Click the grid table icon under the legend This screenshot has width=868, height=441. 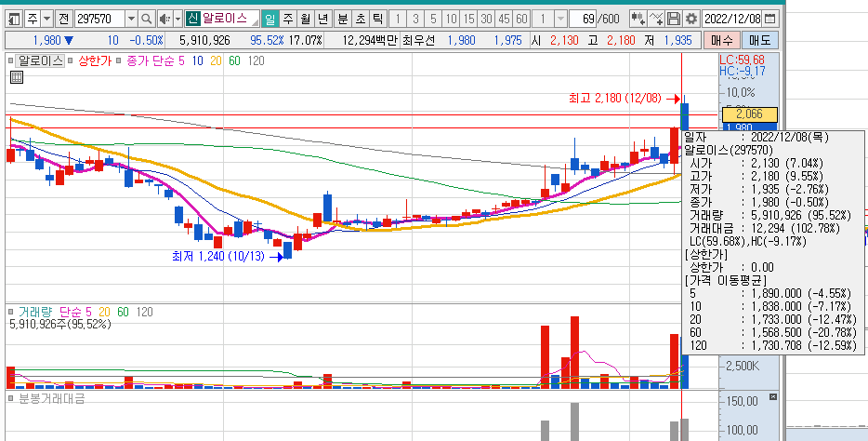(16, 77)
